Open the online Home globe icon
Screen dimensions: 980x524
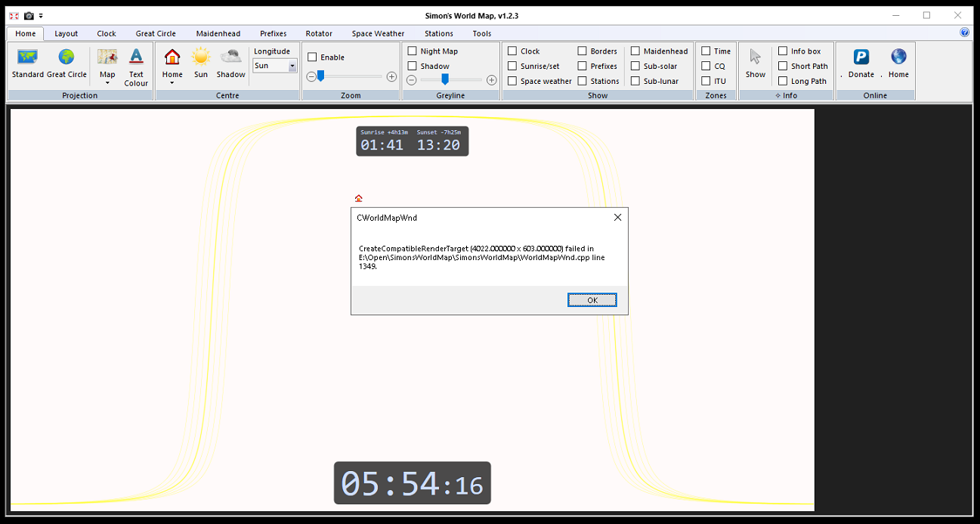click(x=898, y=57)
